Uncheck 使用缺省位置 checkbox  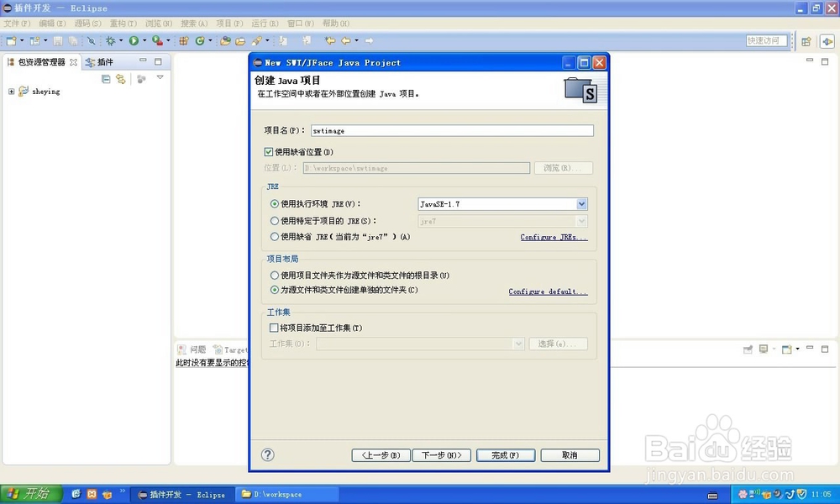click(x=269, y=152)
